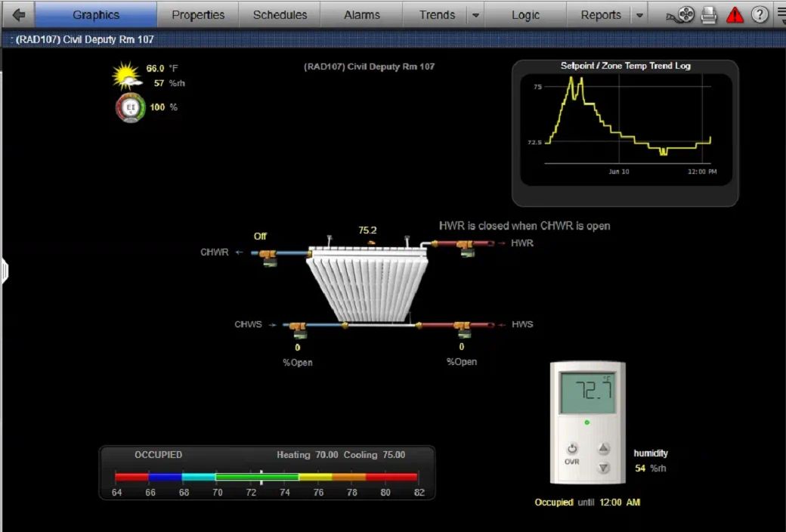Switch to the Schedules tab
786x532 pixels.
point(280,14)
